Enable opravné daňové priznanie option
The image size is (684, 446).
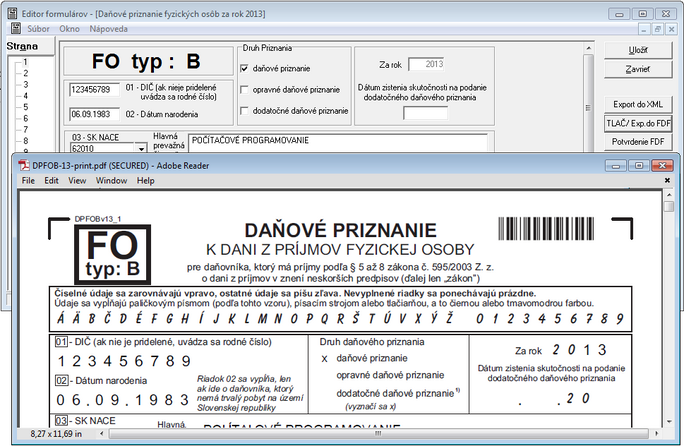(245, 90)
